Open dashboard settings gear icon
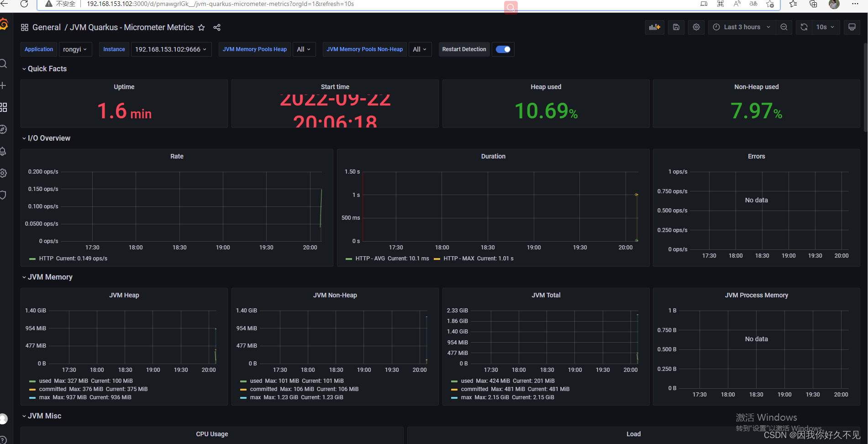Screen dimensions: 868x444 (696, 27)
